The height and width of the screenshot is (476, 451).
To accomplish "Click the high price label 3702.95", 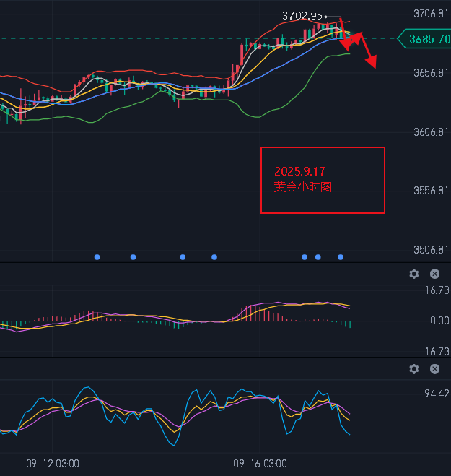I will point(302,16).
